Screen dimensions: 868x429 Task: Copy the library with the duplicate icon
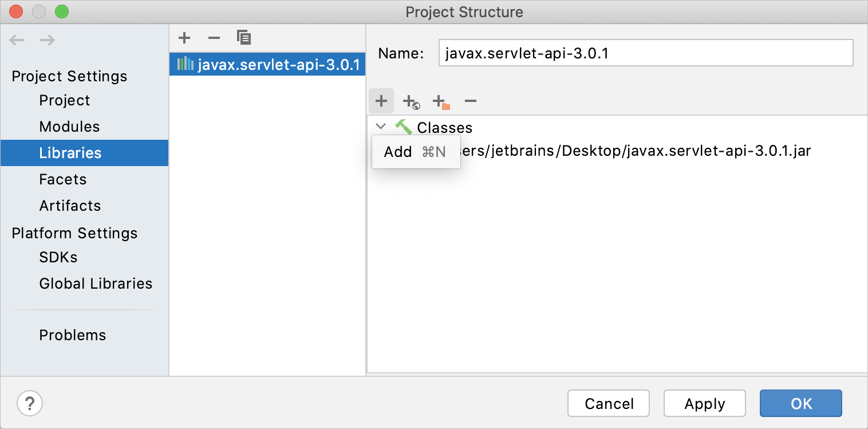(x=244, y=38)
